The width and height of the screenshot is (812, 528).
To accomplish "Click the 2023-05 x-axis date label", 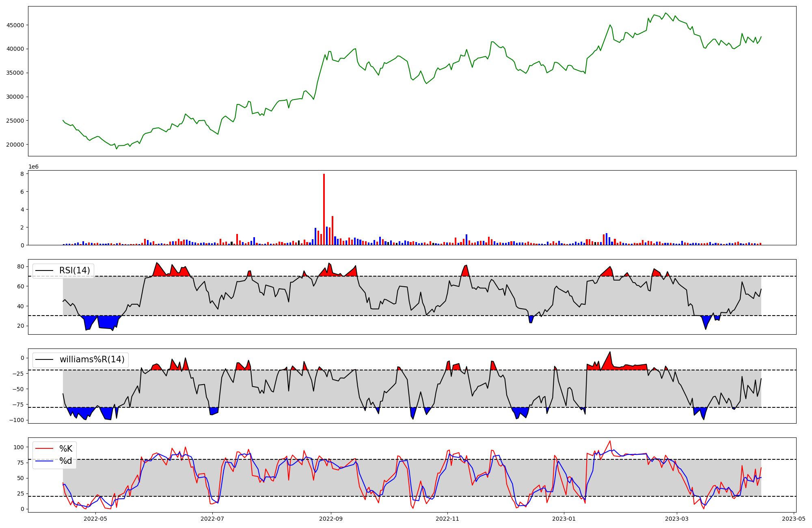I will (793, 519).
